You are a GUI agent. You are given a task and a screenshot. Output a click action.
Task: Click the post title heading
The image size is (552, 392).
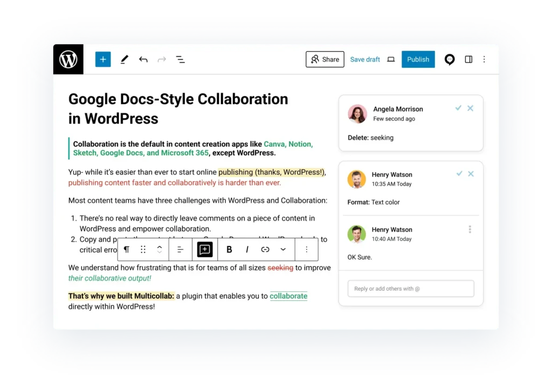[178, 109]
